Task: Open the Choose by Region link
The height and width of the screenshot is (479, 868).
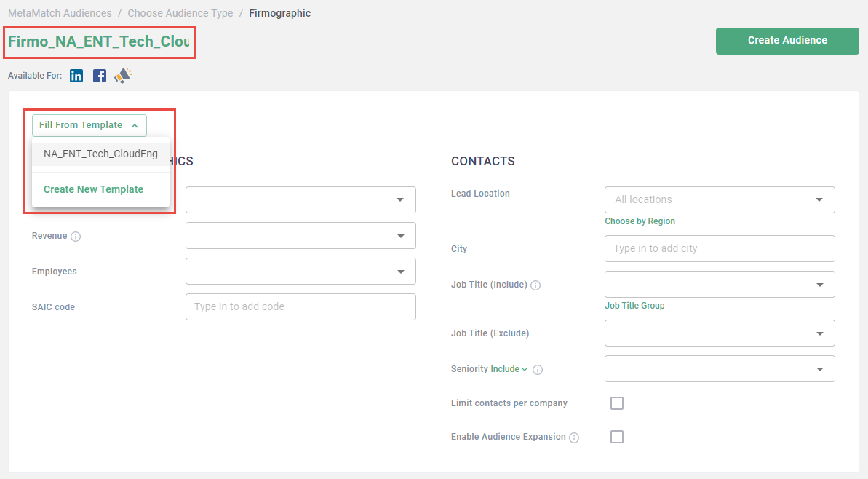Action: coord(640,221)
